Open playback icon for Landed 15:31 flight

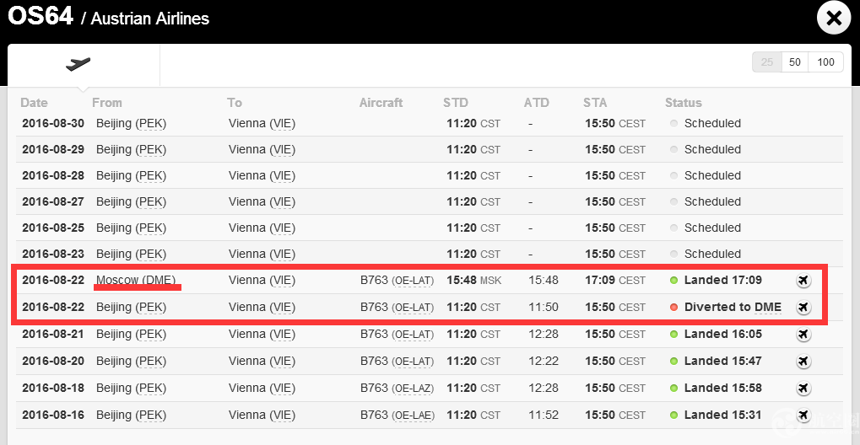click(804, 414)
